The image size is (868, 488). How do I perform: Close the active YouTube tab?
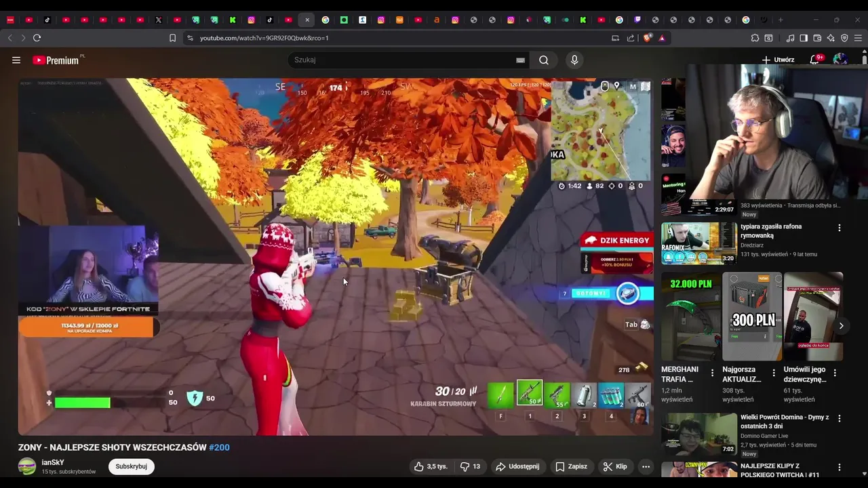(x=307, y=20)
